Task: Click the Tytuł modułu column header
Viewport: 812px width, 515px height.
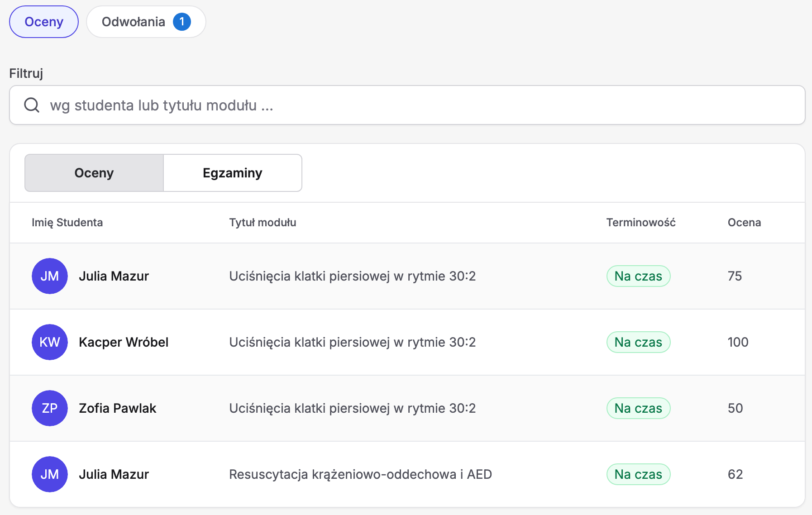Action: click(x=263, y=223)
